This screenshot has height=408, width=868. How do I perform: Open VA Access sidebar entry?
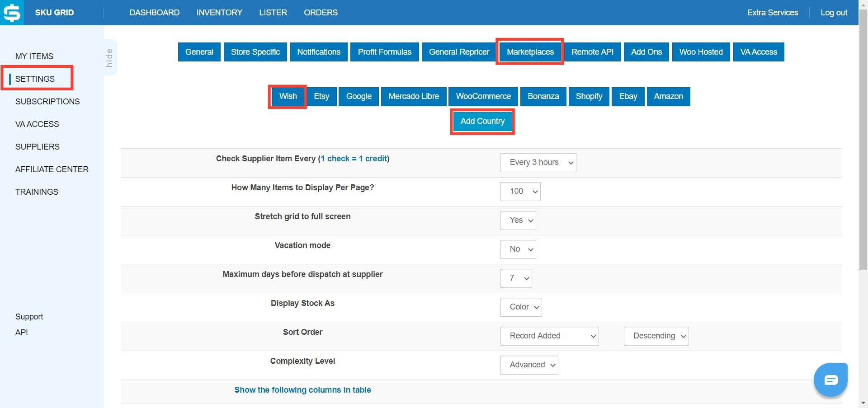(x=37, y=124)
